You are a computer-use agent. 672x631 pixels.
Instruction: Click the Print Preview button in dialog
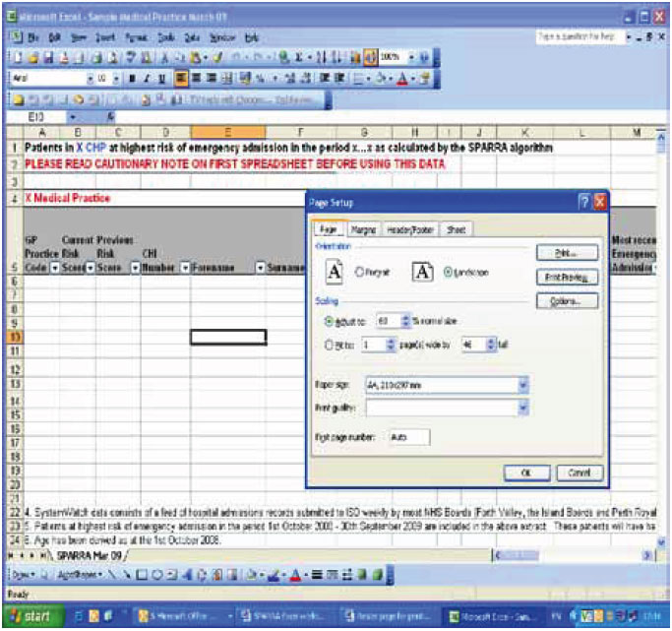pyautogui.click(x=567, y=277)
